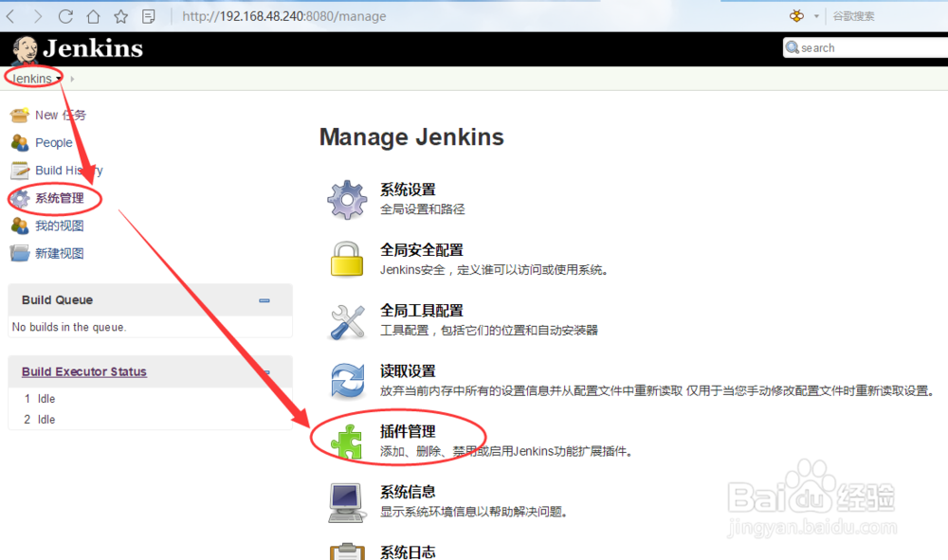The height and width of the screenshot is (560, 948).
Task: Go to browser home icon
Action: pyautogui.click(x=93, y=16)
